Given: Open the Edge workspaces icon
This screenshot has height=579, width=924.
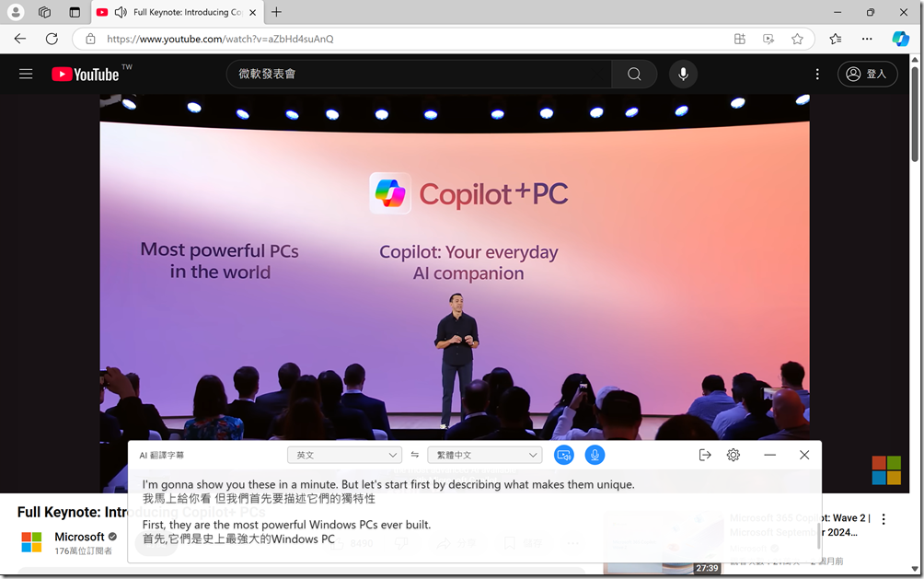Looking at the screenshot, I should pos(45,12).
